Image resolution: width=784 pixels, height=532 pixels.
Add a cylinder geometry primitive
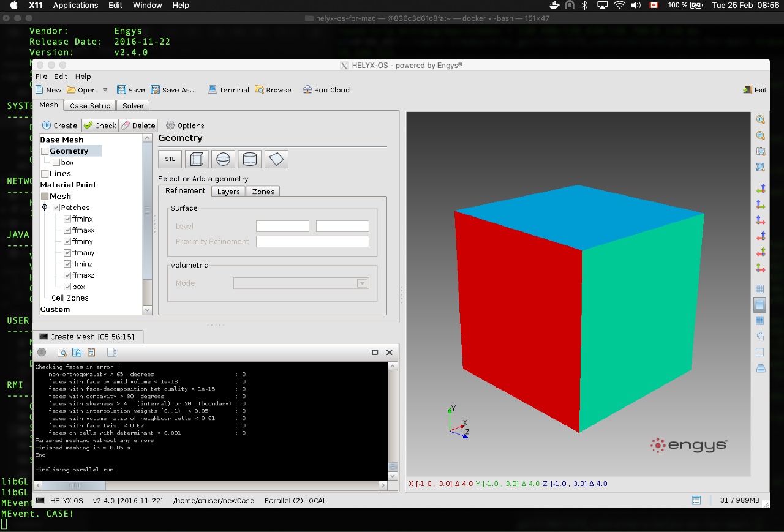point(250,159)
